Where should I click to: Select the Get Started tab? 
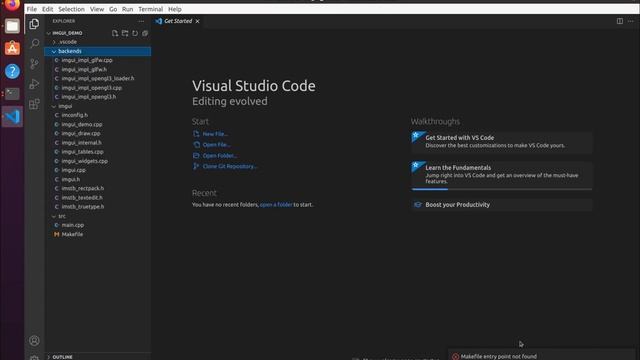[x=178, y=21]
